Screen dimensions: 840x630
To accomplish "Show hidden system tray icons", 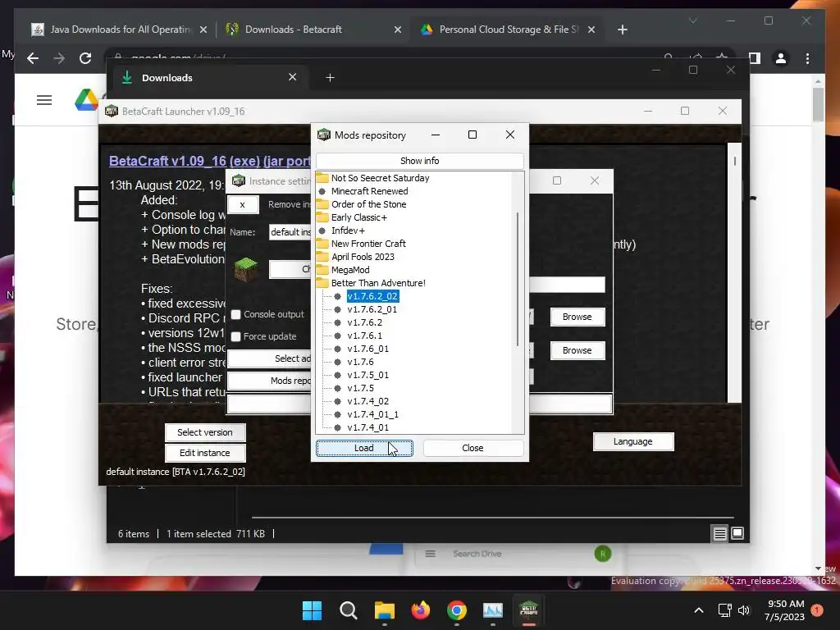I will [699, 610].
